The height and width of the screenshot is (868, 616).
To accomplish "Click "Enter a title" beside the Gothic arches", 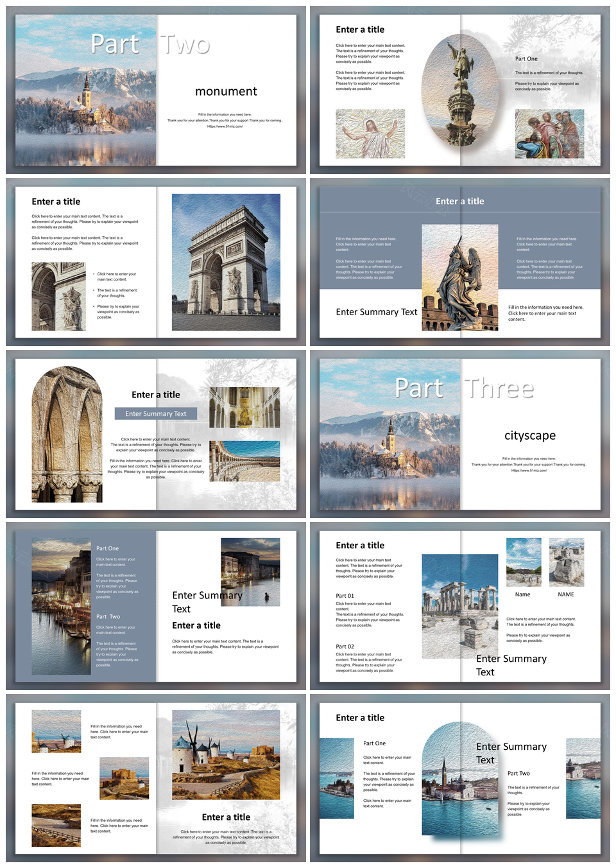I will (156, 395).
